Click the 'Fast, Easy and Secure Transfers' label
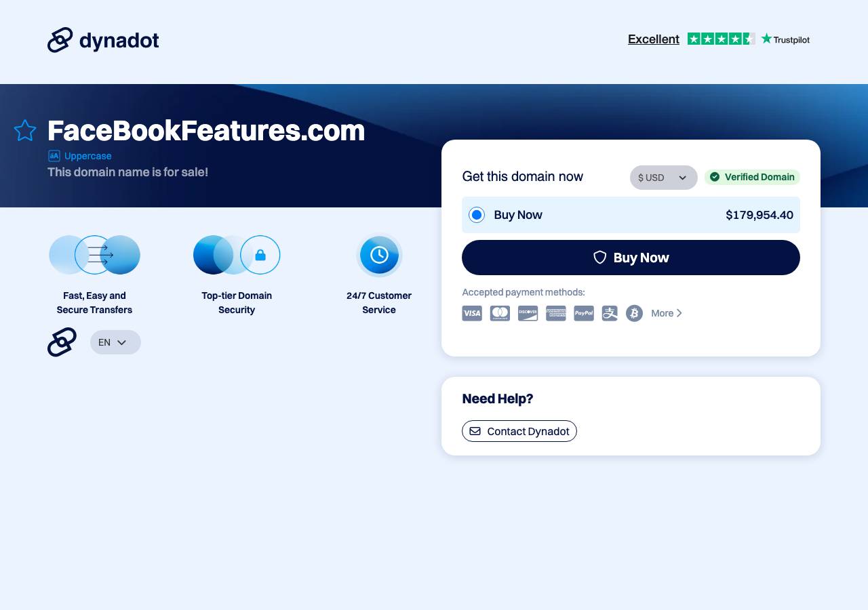Image resolution: width=868 pixels, height=610 pixels. point(94,303)
